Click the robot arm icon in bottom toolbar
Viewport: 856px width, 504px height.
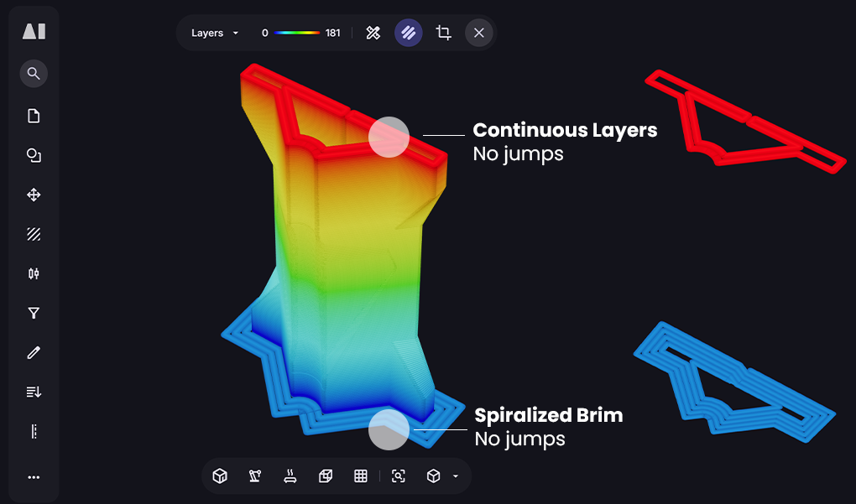pyautogui.click(x=255, y=476)
